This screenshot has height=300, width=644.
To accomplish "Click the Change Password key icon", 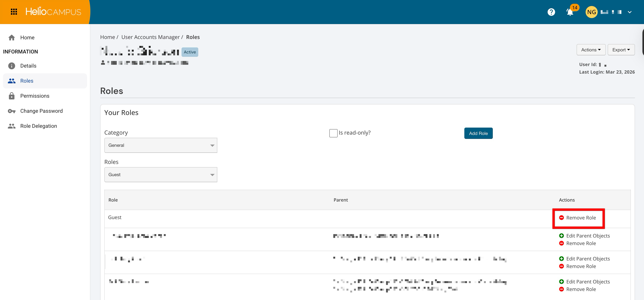I will 11,111.
